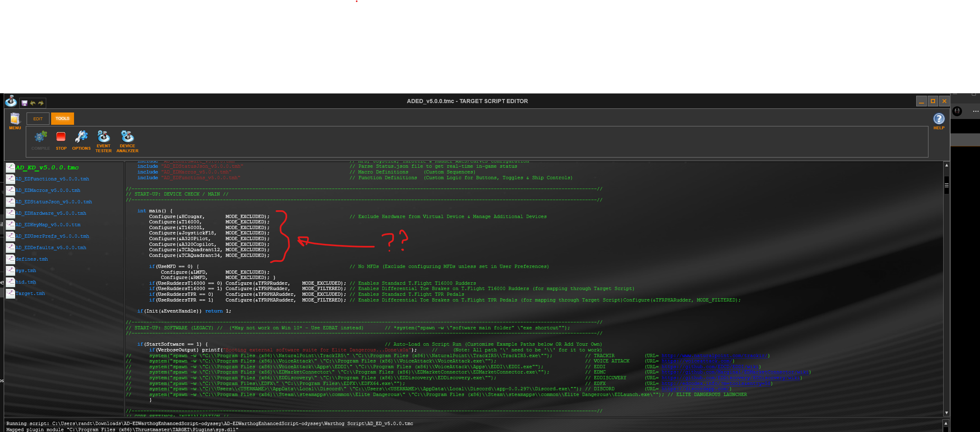The image size is (980, 432).
Task: Open OPTIONS wrench icon
Action: point(81,140)
